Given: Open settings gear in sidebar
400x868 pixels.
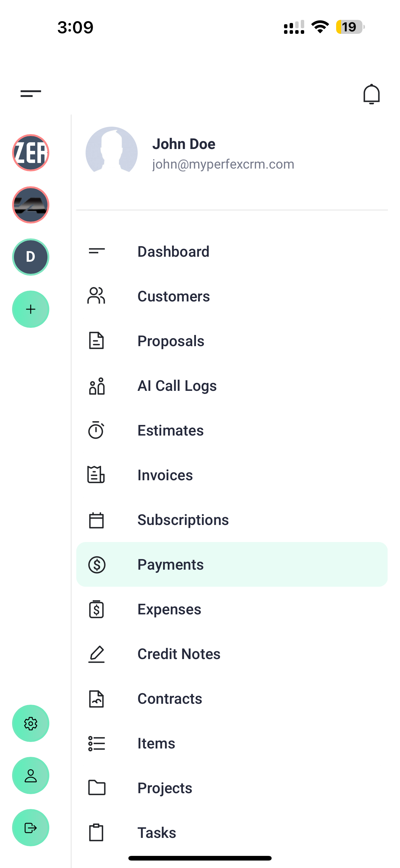Looking at the screenshot, I should [31, 723].
